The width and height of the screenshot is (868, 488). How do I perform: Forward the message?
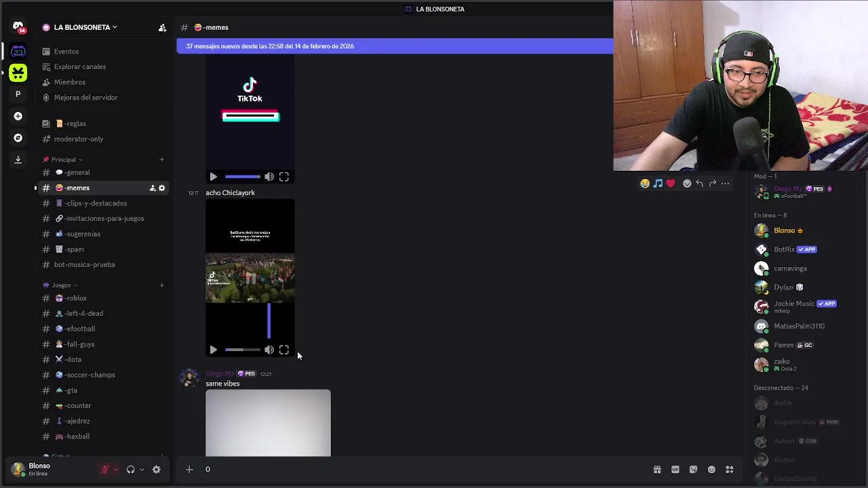713,184
